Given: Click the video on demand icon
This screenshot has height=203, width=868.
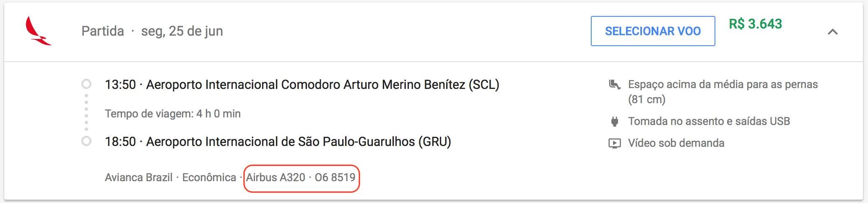Looking at the screenshot, I should coord(614,143).
